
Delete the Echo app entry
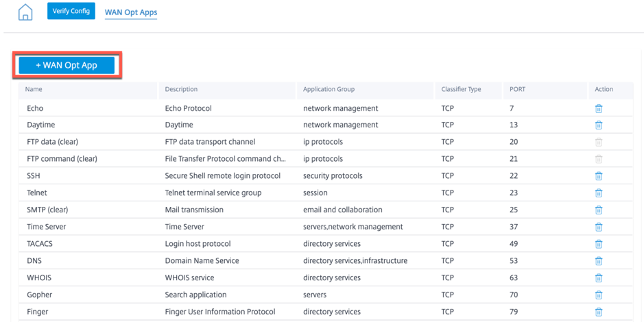pos(599,109)
